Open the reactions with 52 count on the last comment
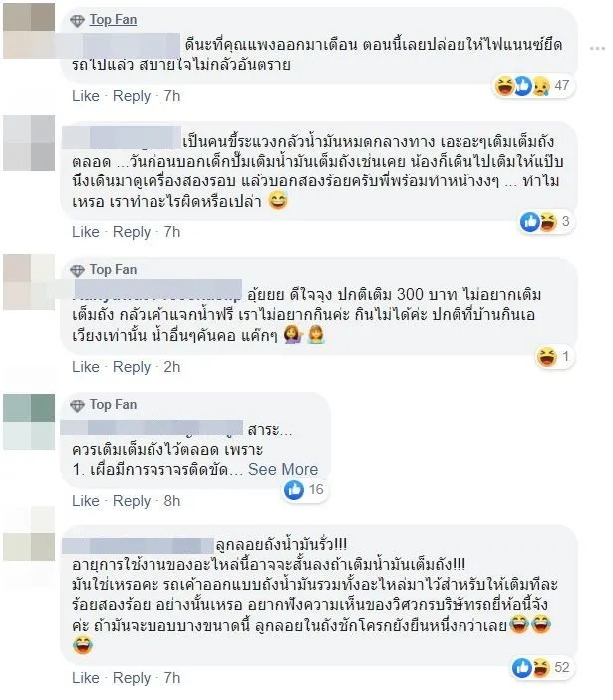 click(541, 667)
